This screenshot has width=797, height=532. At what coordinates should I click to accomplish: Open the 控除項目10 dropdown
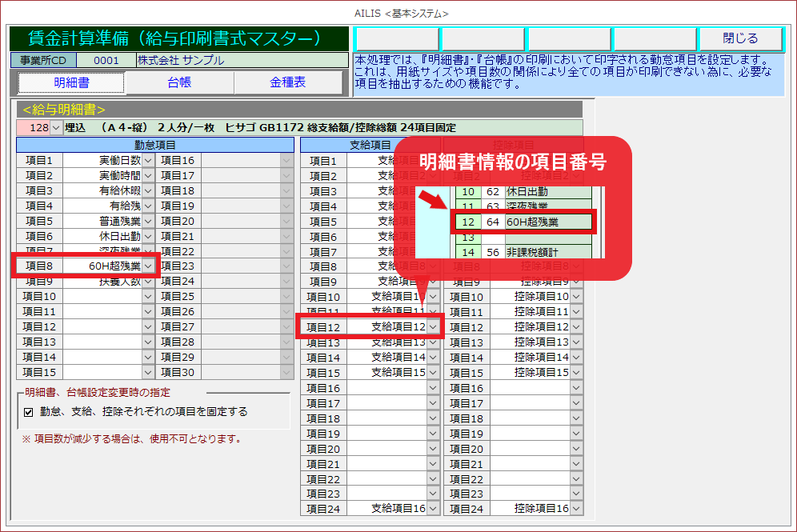click(576, 297)
